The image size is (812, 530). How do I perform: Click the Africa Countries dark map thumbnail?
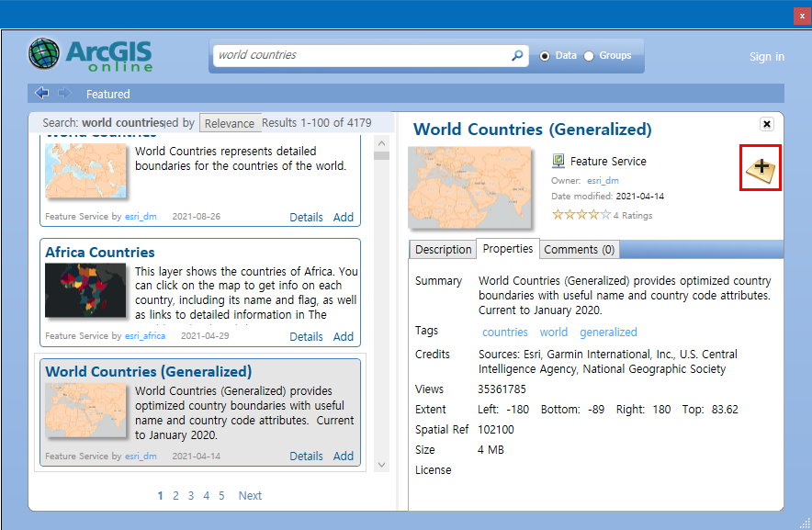85,290
